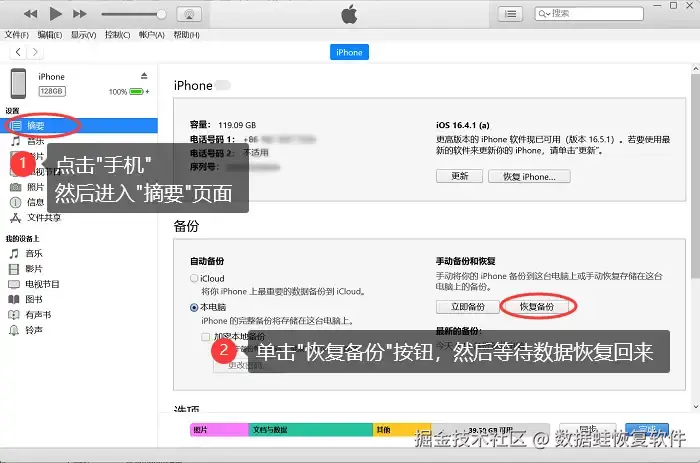Open the 编辑(E) menu
The image size is (700, 463).
click(x=50, y=35)
